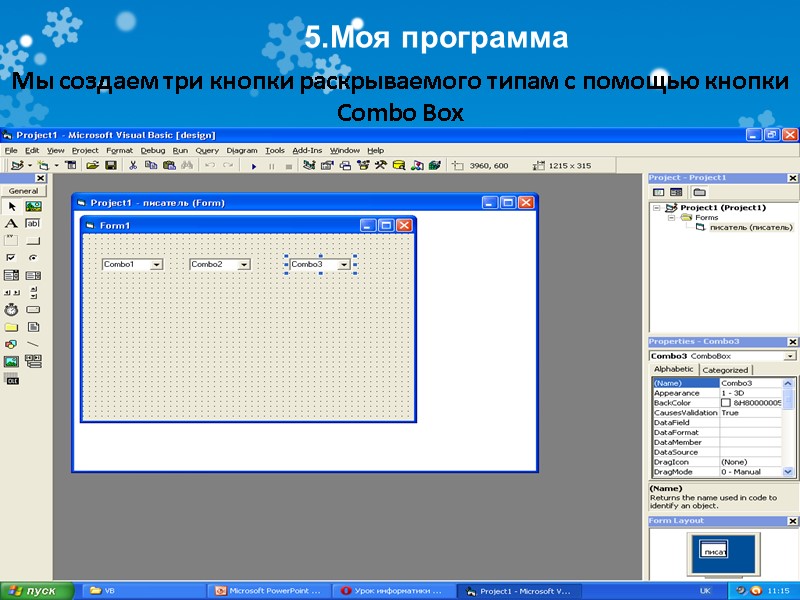Open the Combo2 dropdown arrow on Form1
The image size is (800, 600).
[244, 265]
